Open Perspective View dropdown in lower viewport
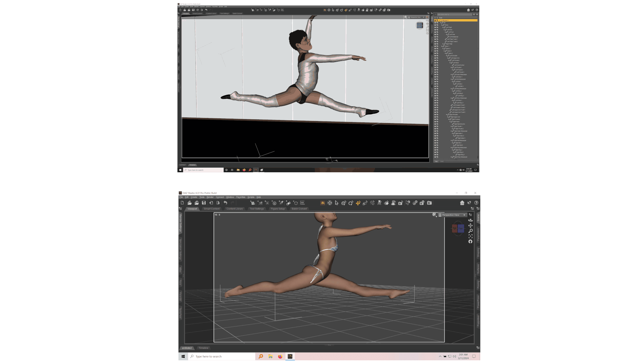 452,215
